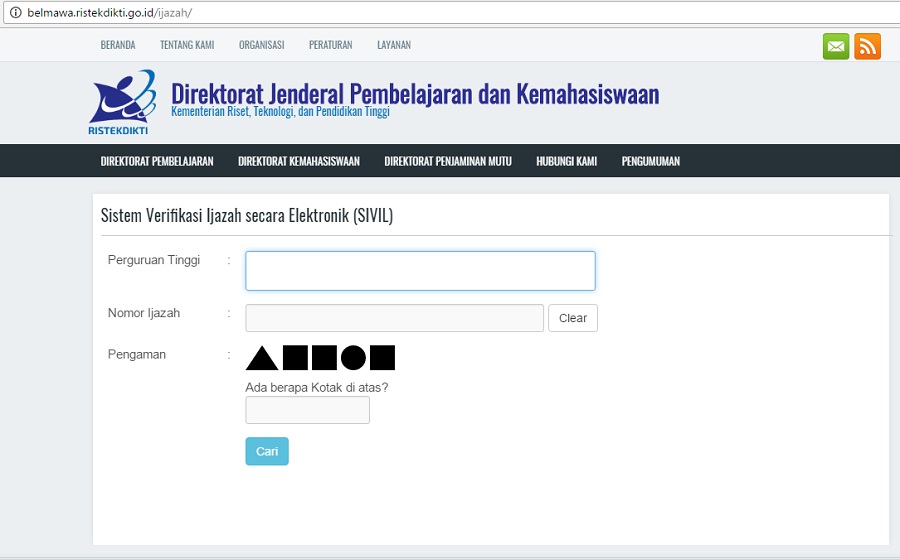
Task: Open the HUBUNGI KAMI page
Action: point(566,161)
